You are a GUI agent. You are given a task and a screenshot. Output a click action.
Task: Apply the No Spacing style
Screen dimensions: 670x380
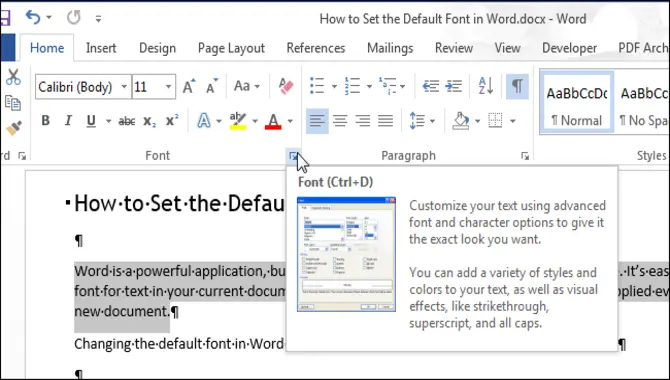coord(643,103)
